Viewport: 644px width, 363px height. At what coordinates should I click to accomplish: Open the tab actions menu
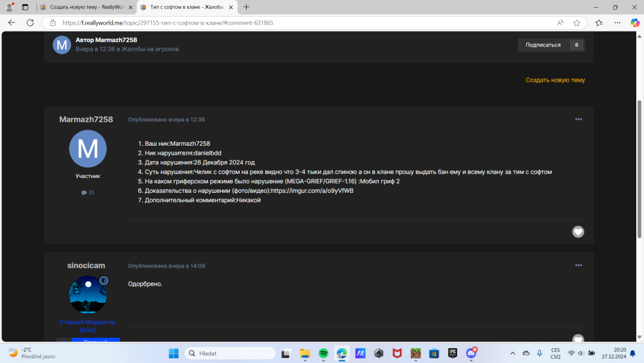coord(25,7)
